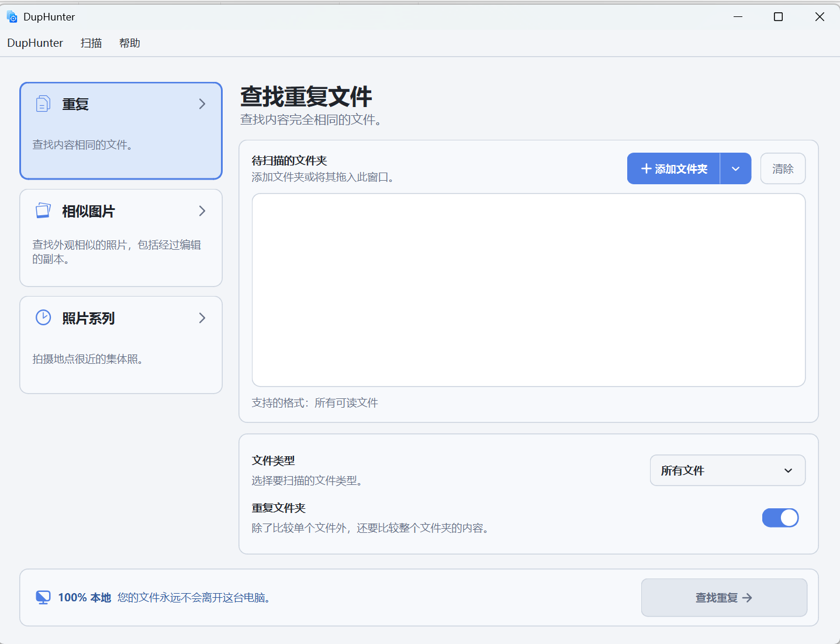Click the arrow icon on 查找重复 button

pyautogui.click(x=747, y=598)
